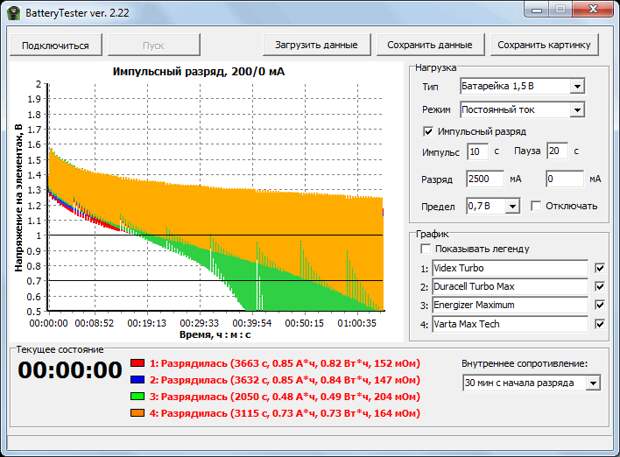Click result text '1: Разрядилась (3663 с'
Image resolution: width=620 pixels, height=457 pixels.
(x=209, y=363)
